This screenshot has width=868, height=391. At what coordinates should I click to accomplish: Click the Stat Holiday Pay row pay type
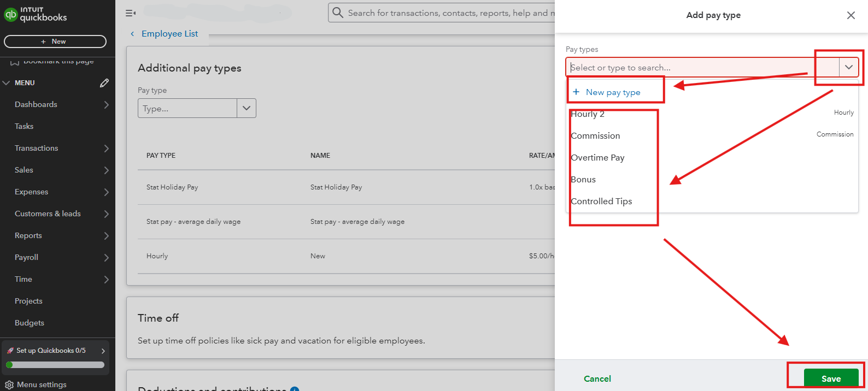click(172, 187)
